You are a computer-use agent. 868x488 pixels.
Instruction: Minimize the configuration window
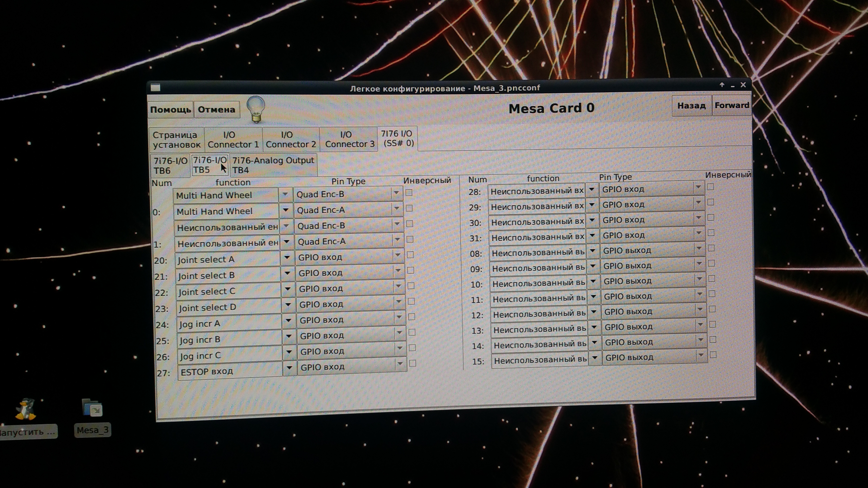[x=733, y=86]
